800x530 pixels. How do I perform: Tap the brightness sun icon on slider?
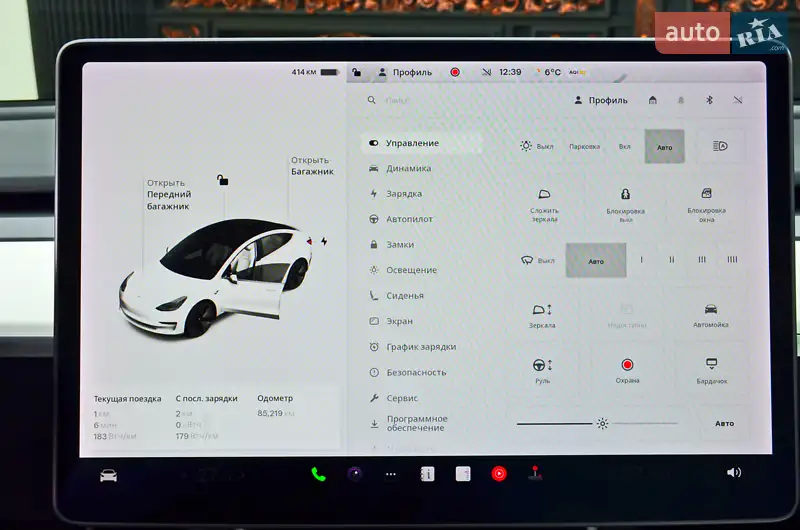click(x=603, y=423)
